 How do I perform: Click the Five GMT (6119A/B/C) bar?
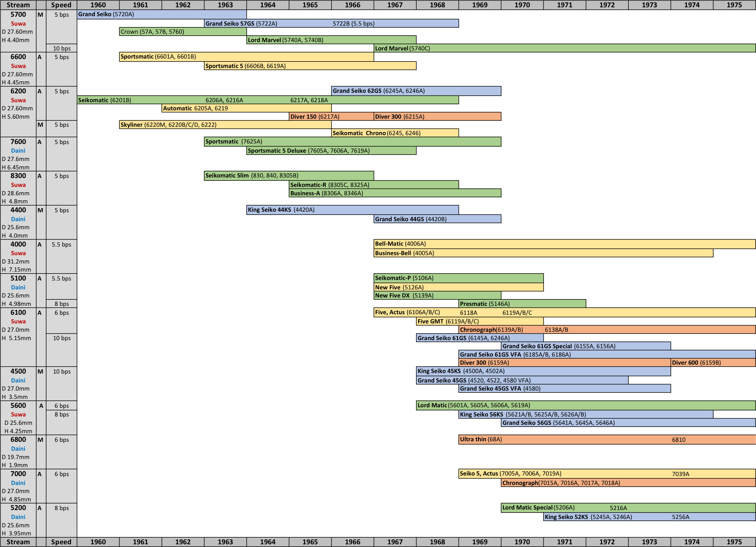pyautogui.click(x=480, y=322)
